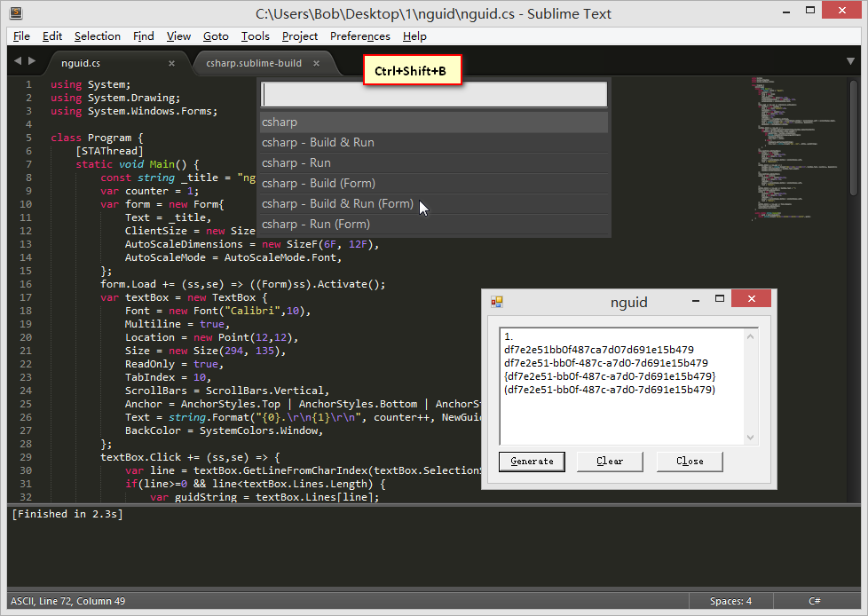Click '[STAThread]' attribute on line 6
Screen dimensions: 868x616
[109, 151]
